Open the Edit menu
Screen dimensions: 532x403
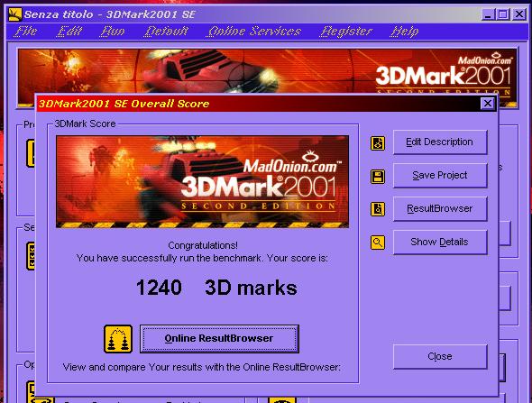[x=69, y=32]
